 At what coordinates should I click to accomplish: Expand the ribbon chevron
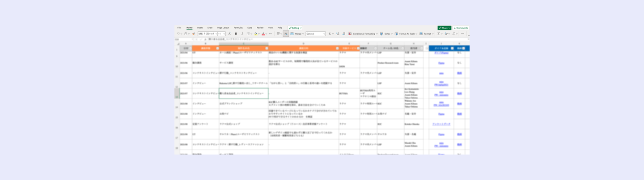click(468, 36)
